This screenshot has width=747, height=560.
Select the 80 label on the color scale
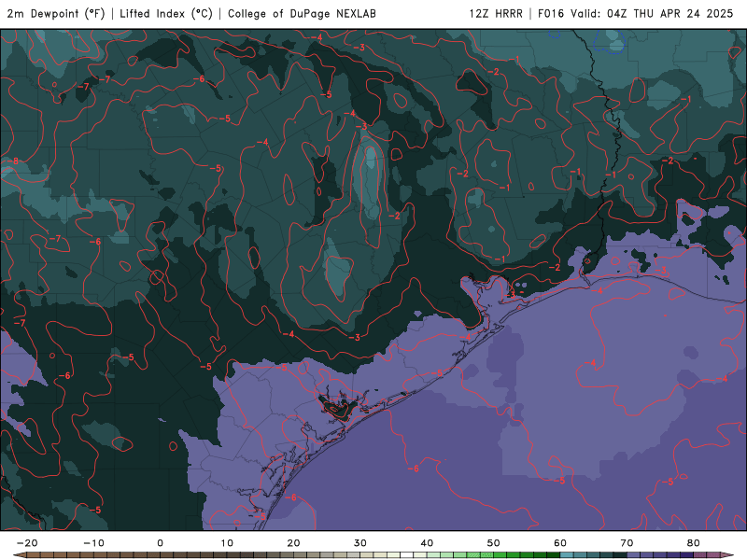click(x=694, y=543)
